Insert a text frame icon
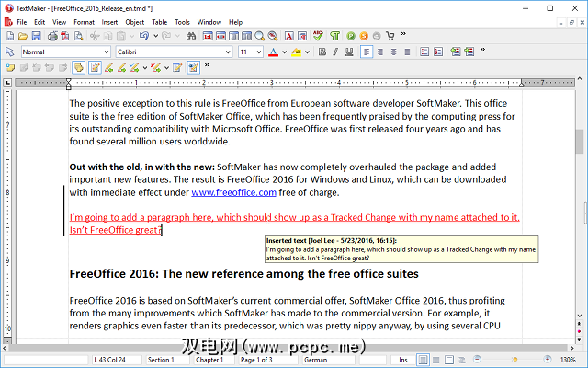The height and width of the screenshot is (368, 588). 289,36
